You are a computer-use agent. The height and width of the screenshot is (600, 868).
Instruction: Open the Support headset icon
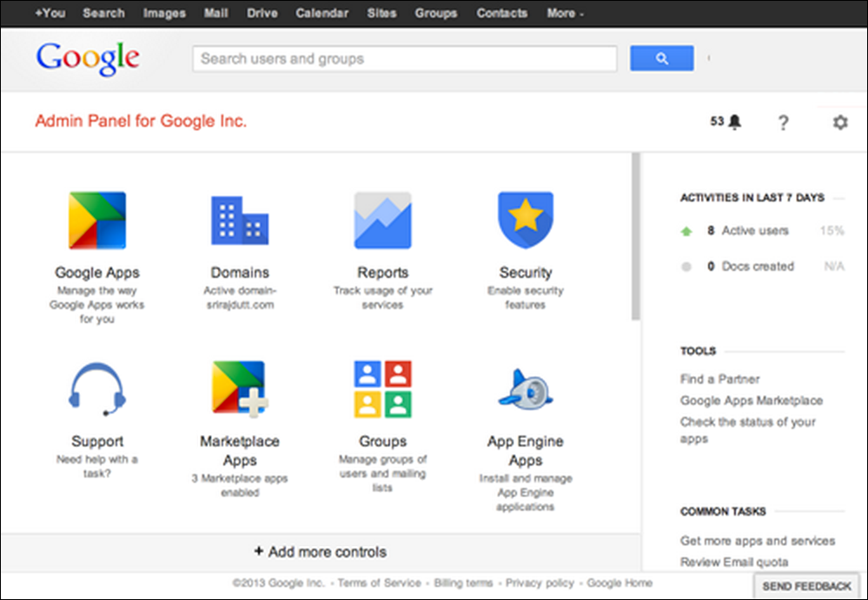click(96, 390)
